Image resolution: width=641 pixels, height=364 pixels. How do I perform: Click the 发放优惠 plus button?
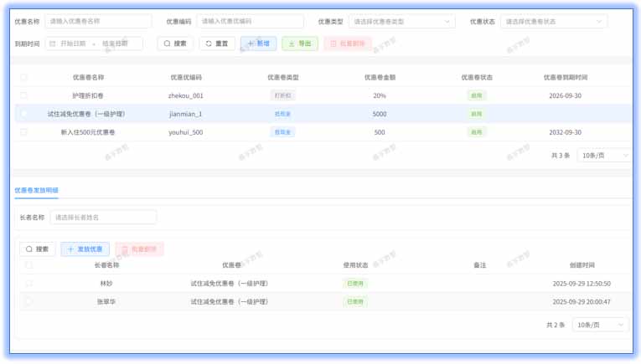85,249
